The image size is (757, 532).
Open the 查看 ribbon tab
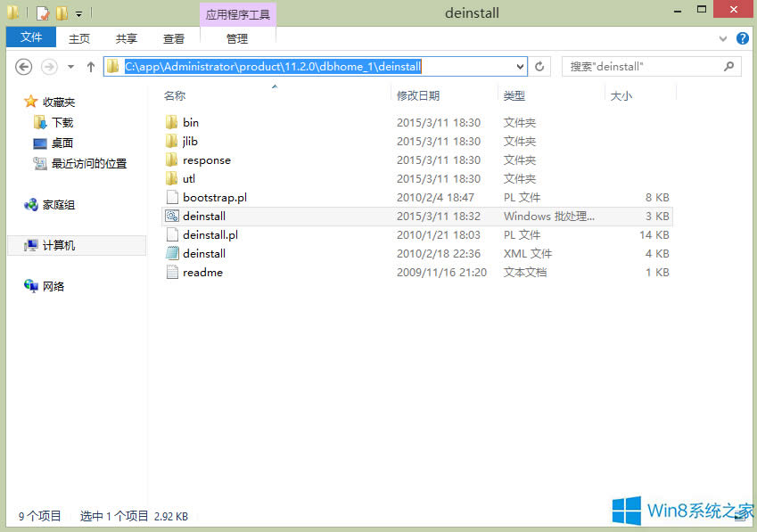(x=173, y=37)
